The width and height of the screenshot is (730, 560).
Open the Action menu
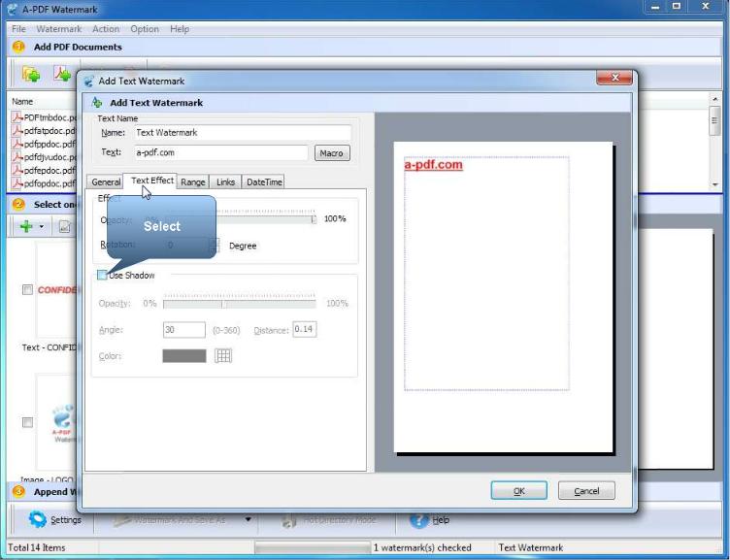[106, 29]
